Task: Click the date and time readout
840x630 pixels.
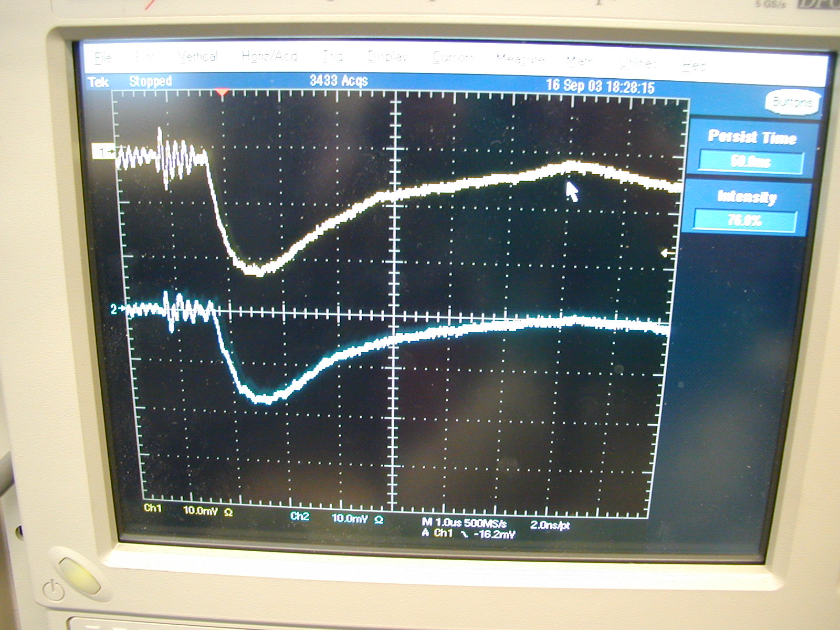Action: point(601,86)
